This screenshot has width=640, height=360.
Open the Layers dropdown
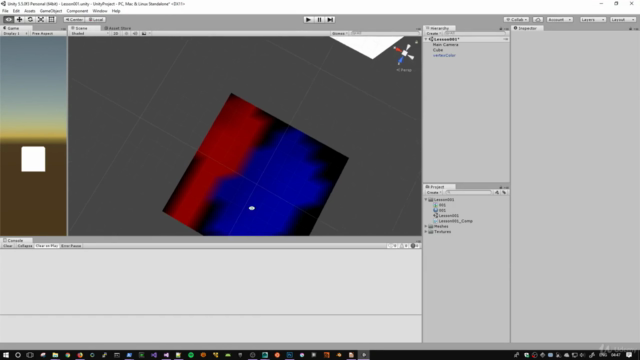593,20
